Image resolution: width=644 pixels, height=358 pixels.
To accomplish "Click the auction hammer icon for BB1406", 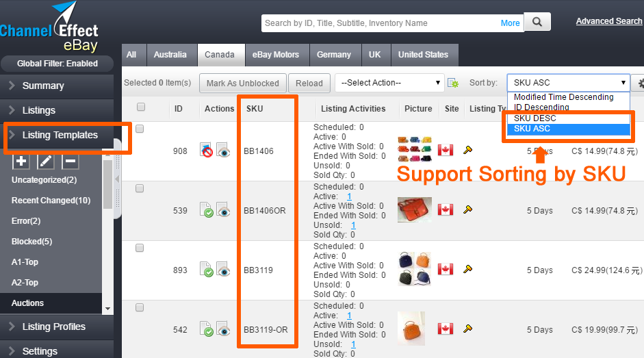I will click(x=467, y=150).
